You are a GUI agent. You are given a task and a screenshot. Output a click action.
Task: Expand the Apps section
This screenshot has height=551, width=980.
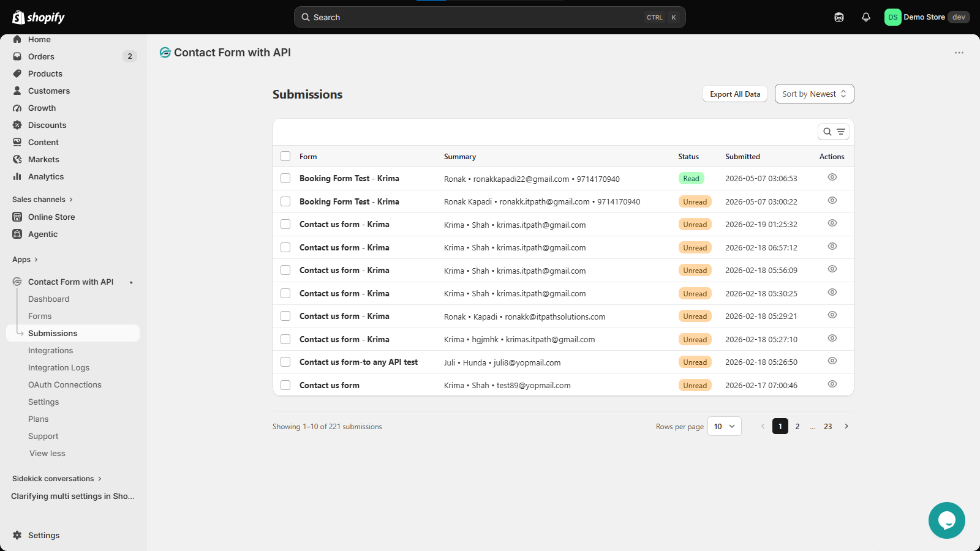tap(25, 260)
